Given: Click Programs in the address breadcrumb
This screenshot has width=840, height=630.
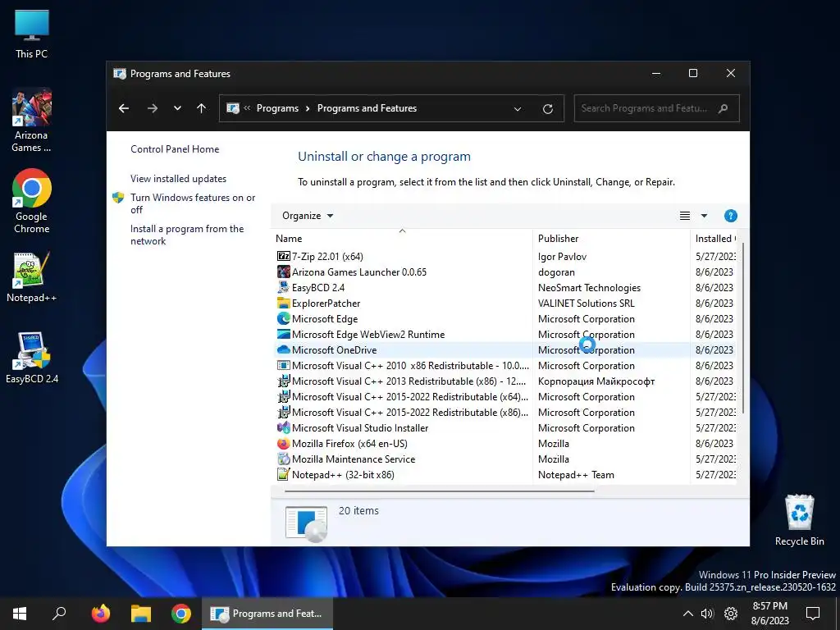Looking at the screenshot, I should point(277,108).
